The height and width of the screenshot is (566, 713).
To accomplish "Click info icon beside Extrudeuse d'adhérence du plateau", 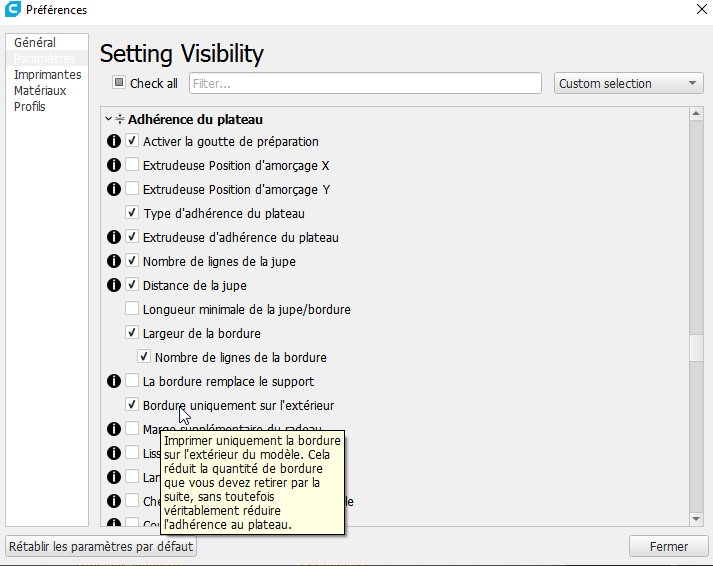I will click(x=113, y=238).
